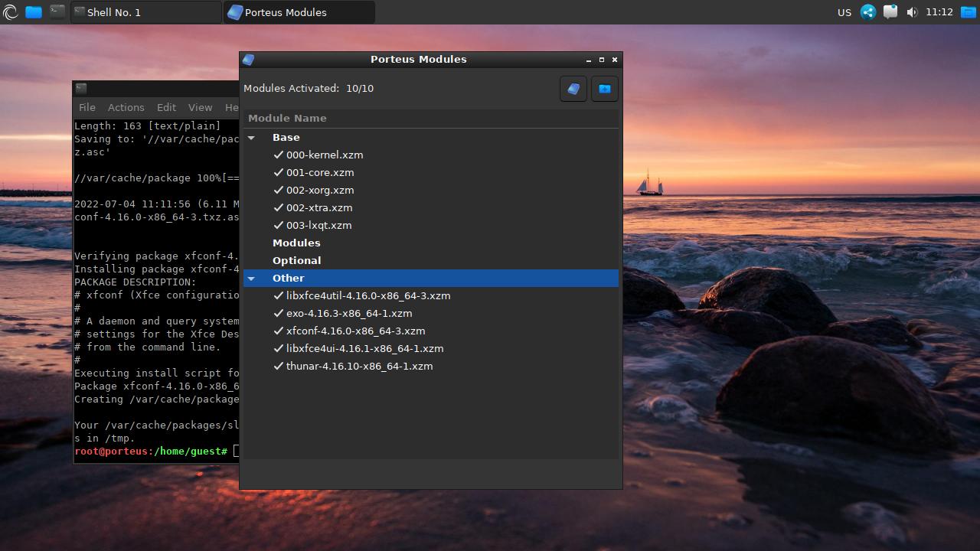Click the module icon button in Porteus Modules
980x551 pixels.
coord(573,89)
